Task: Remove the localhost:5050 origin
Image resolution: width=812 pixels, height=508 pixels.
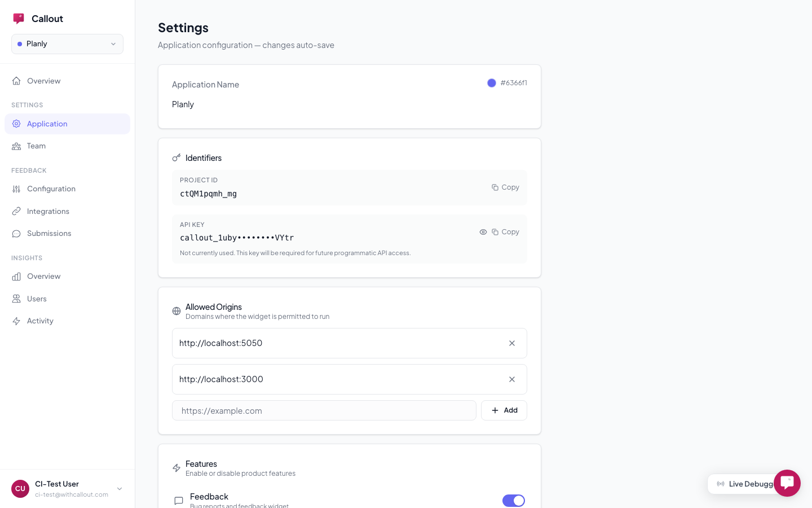Action: pyautogui.click(x=511, y=343)
